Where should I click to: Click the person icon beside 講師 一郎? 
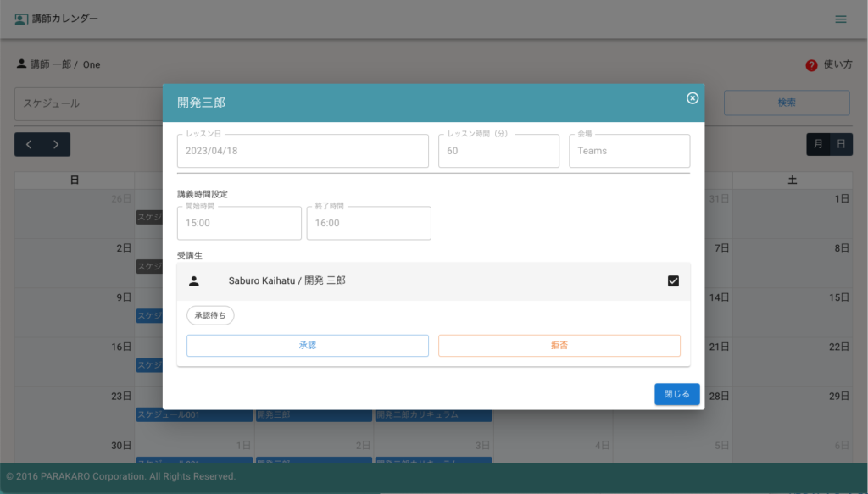[21, 64]
